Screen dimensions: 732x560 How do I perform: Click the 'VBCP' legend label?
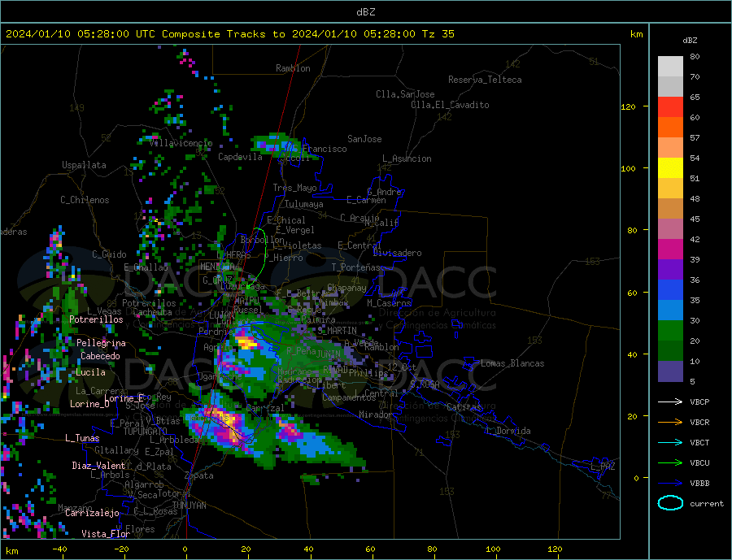(x=699, y=402)
